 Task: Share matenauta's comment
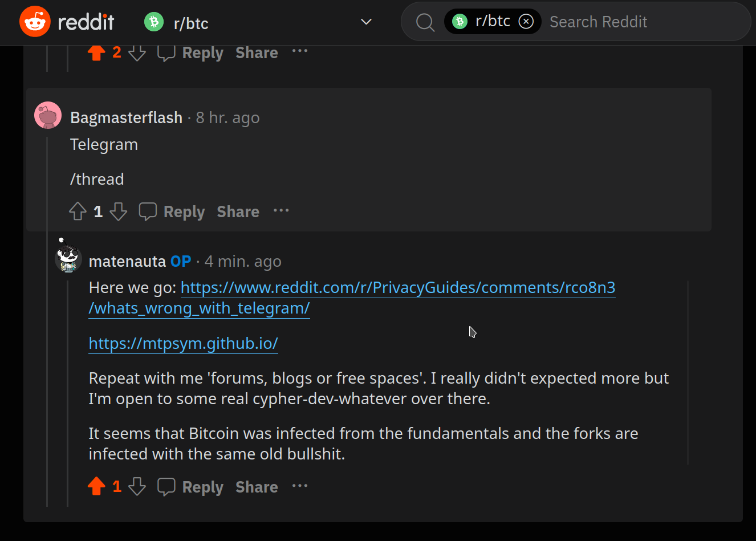[x=257, y=487]
